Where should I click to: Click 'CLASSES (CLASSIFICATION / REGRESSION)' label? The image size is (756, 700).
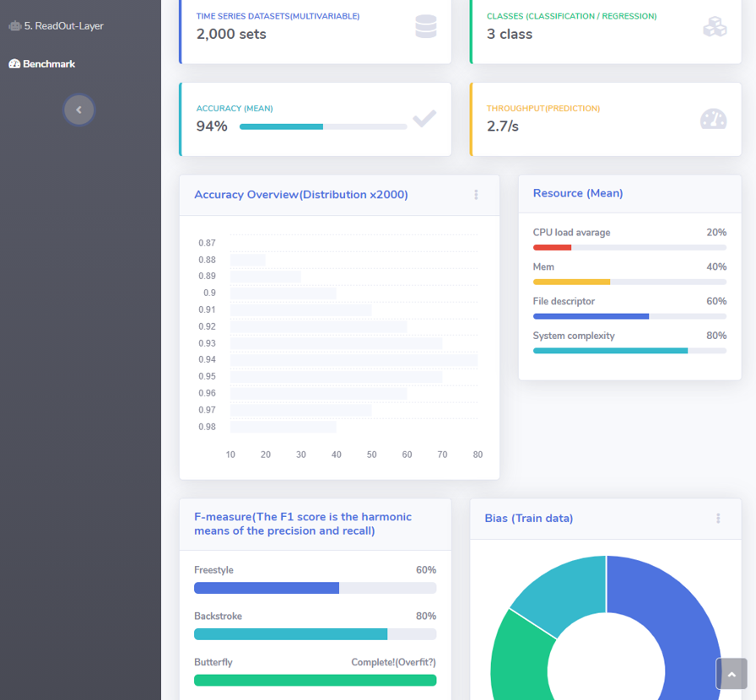click(571, 16)
